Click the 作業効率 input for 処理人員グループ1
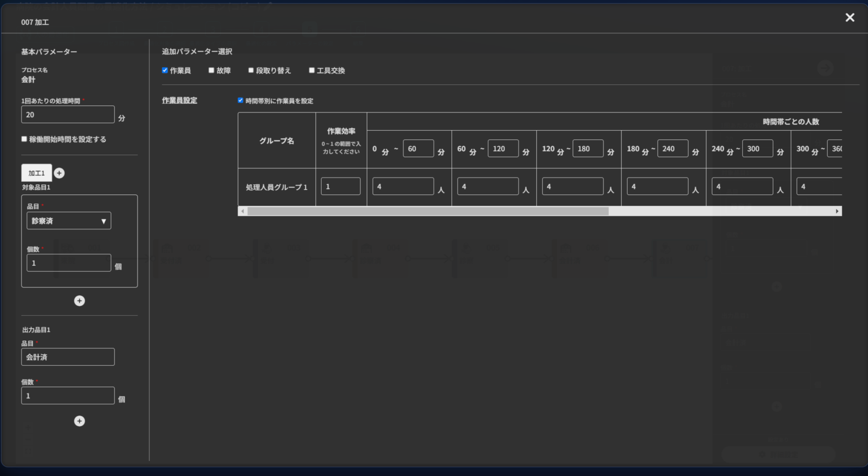Image resolution: width=868 pixels, height=476 pixels. [x=341, y=186]
